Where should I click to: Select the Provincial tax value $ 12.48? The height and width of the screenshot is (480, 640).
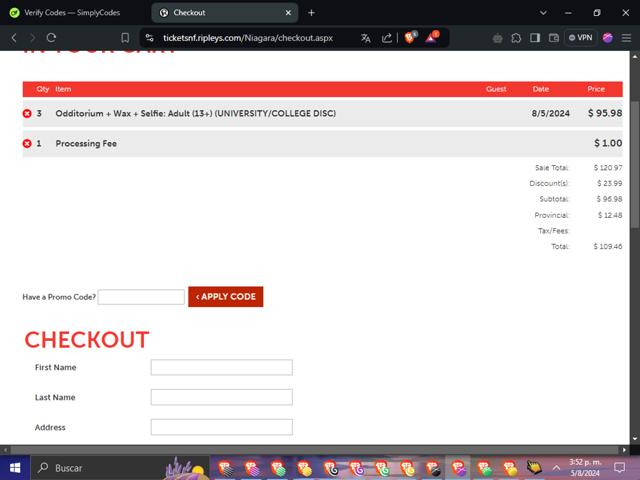click(x=610, y=215)
